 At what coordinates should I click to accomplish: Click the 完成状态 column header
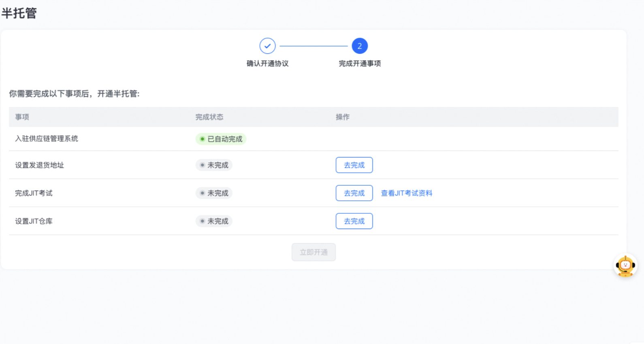pos(209,117)
